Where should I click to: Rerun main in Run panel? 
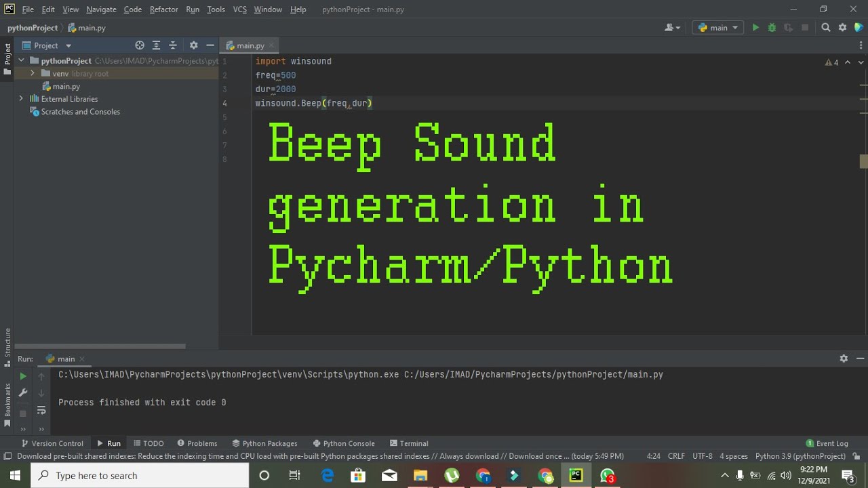tap(23, 376)
